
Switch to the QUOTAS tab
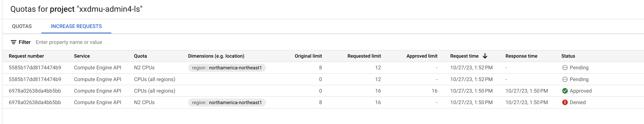[x=22, y=26]
